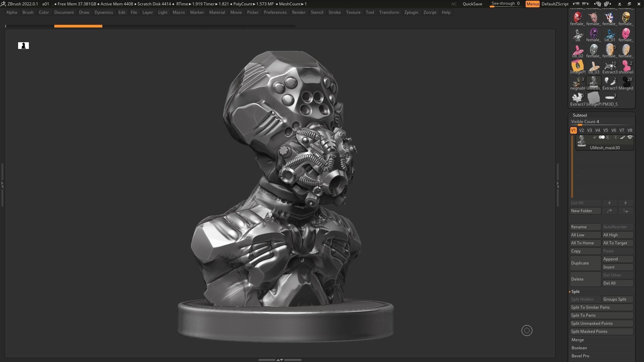This screenshot has width=644, height=362.
Task: Click the Append button
Action: (618, 259)
